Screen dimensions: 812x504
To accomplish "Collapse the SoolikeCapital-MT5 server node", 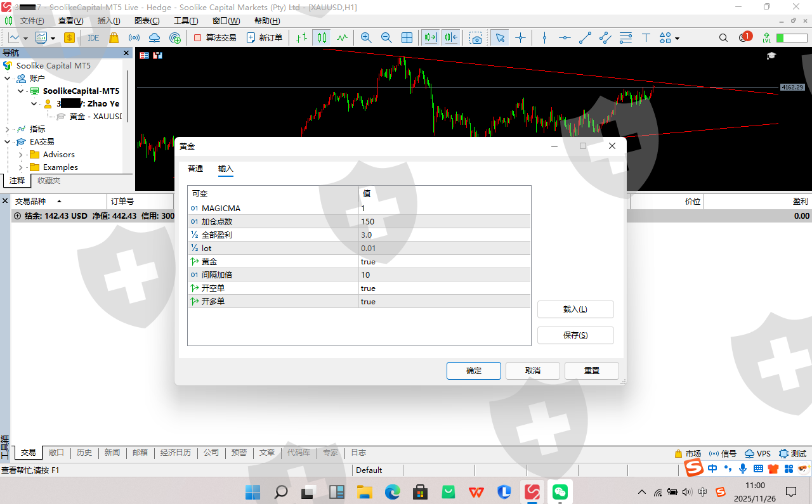I will pyautogui.click(x=21, y=91).
